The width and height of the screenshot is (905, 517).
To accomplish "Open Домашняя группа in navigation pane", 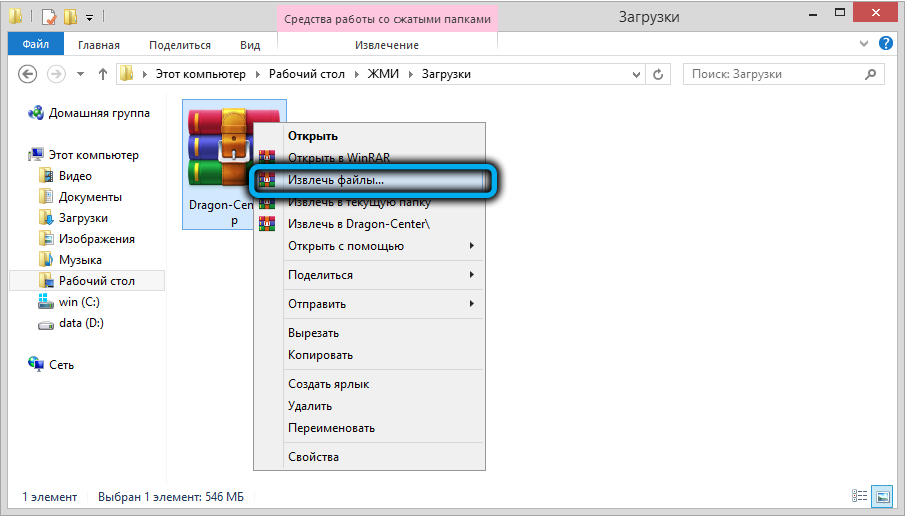I will 98,113.
